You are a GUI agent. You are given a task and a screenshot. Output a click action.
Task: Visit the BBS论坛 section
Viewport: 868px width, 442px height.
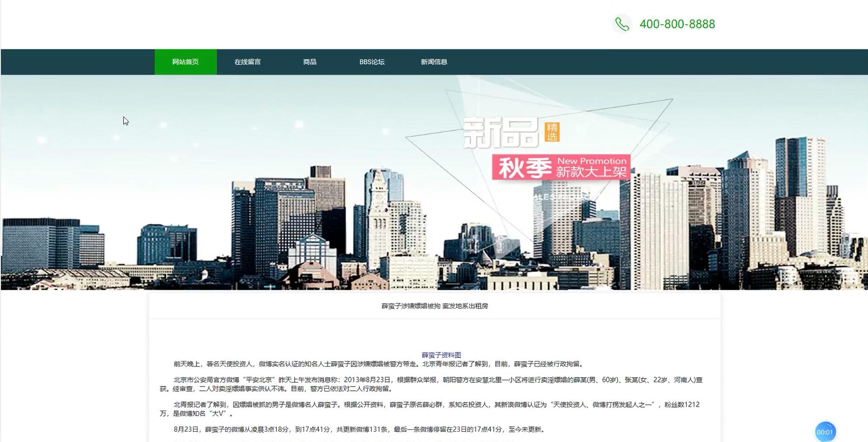(x=372, y=61)
